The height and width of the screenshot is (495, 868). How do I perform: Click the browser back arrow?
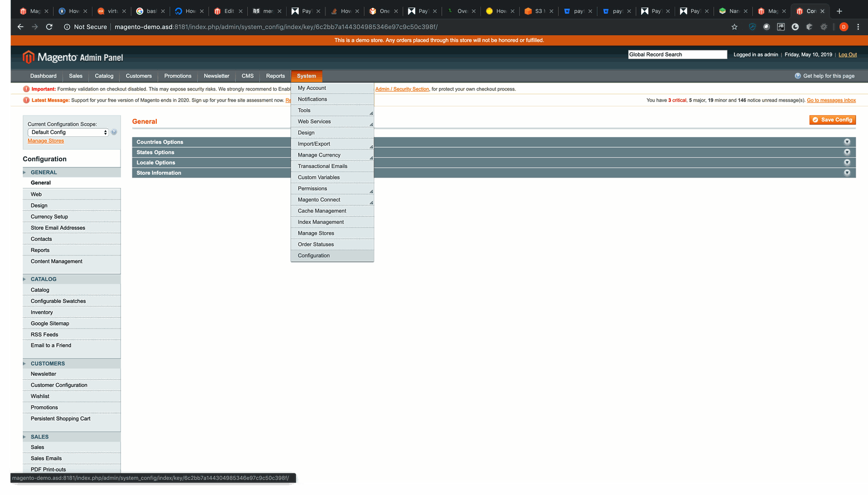(x=20, y=27)
